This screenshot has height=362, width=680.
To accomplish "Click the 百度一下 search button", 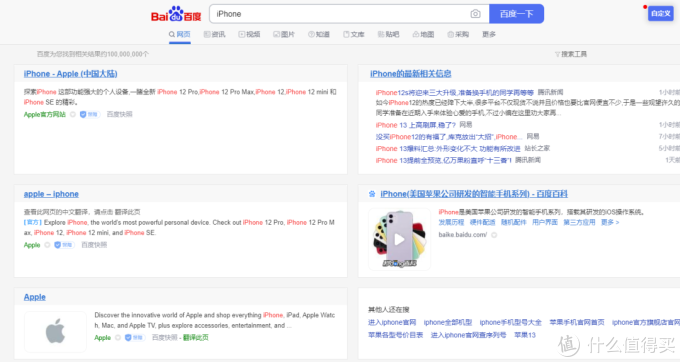I will (x=516, y=14).
